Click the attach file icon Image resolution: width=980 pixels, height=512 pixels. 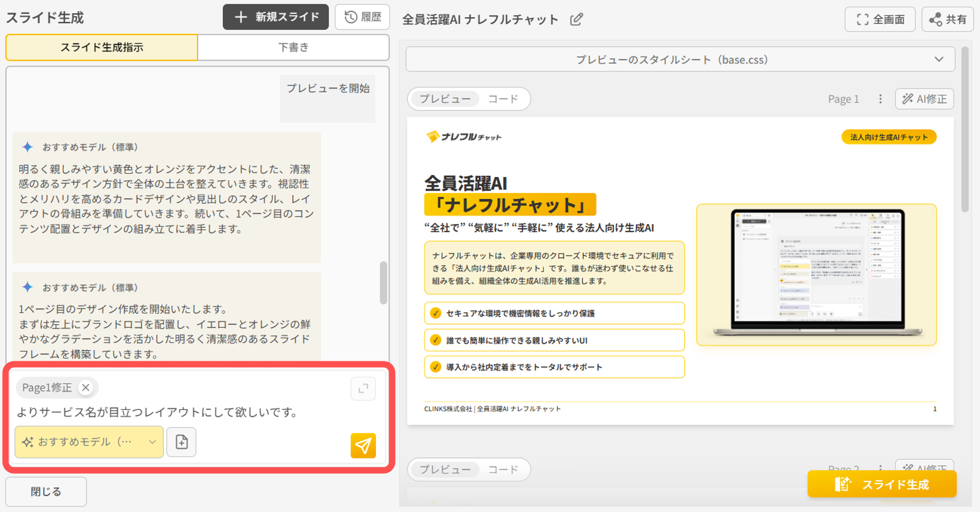pyautogui.click(x=181, y=442)
